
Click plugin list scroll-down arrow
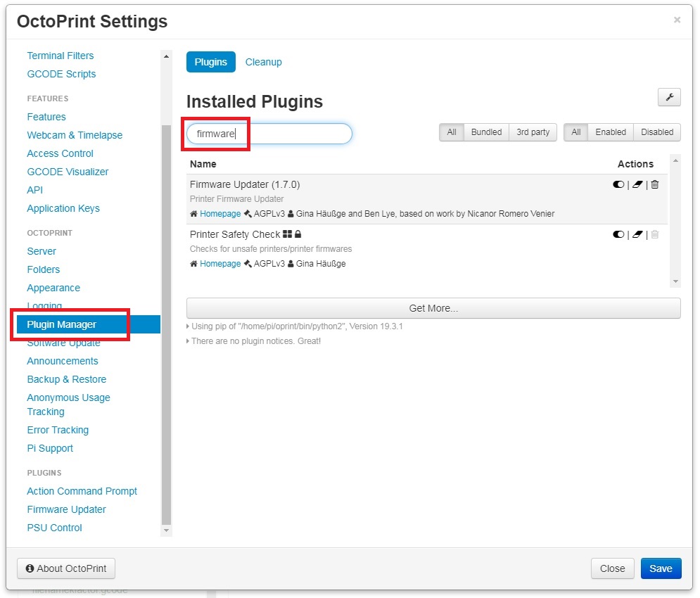(675, 281)
